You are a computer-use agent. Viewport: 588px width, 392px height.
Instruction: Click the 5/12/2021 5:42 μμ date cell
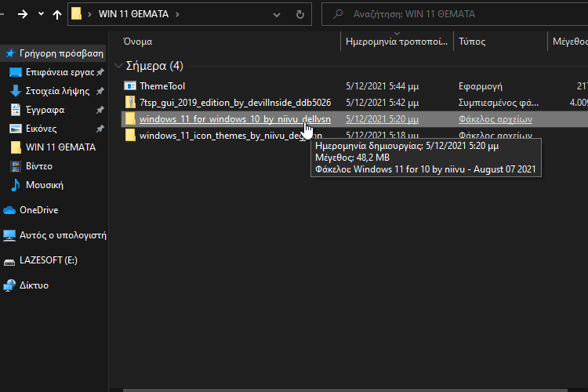pyautogui.click(x=382, y=103)
